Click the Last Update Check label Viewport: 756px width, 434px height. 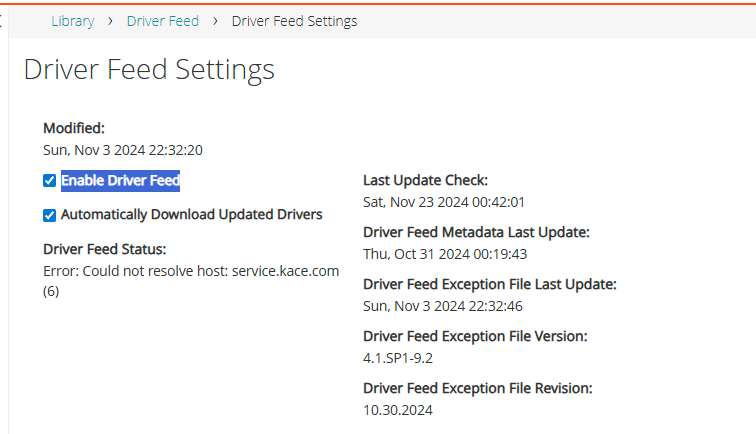tap(425, 180)
